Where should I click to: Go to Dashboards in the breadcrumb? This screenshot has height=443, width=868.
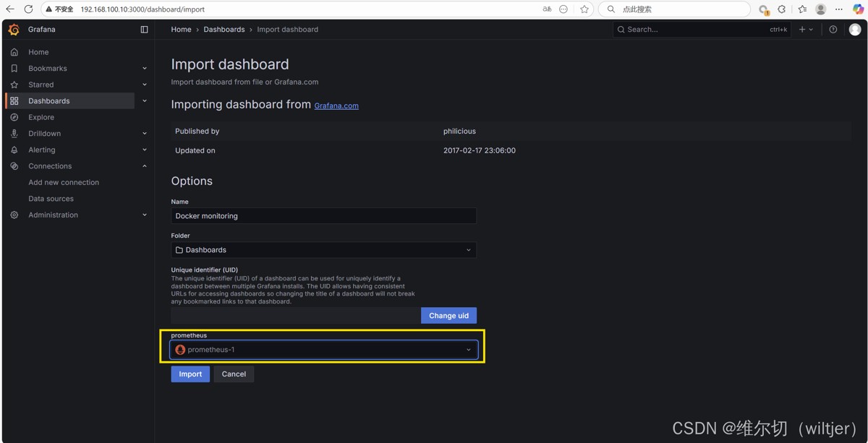[x=224, y=30]
